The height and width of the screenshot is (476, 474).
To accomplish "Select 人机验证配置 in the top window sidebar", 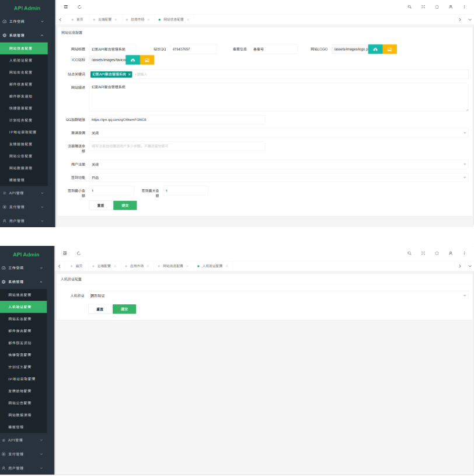I will (x=21, y=60).
